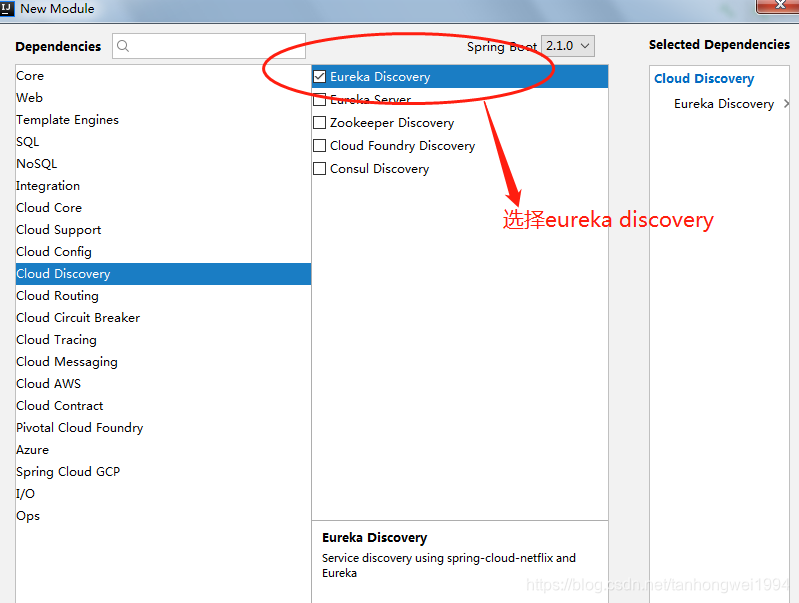The image size is (799, 603).
Task: Select Eureka Discovery in Selected Dependencies panel
Action: click(724, 103)
